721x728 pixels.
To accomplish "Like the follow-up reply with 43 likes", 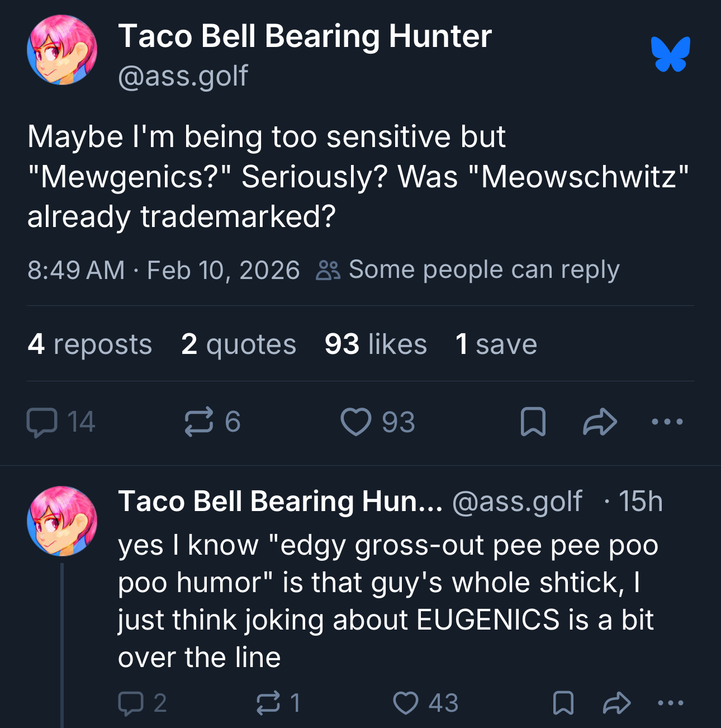I will coord(406,703).
